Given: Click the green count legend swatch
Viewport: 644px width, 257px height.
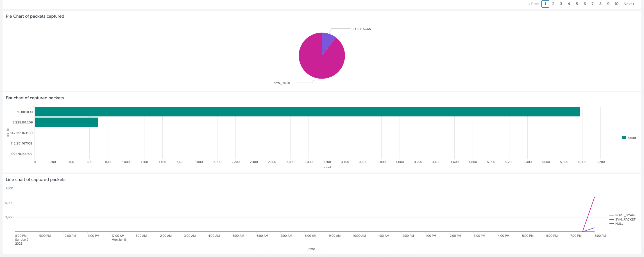Looking at the screenshot, I should (x=624, y=137).
